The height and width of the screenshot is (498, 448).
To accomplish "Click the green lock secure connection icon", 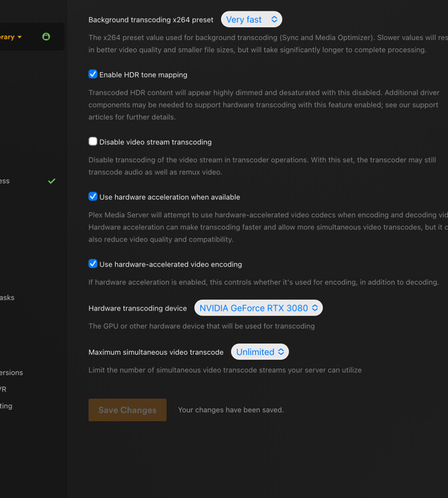I will click(x=46, y=37).
